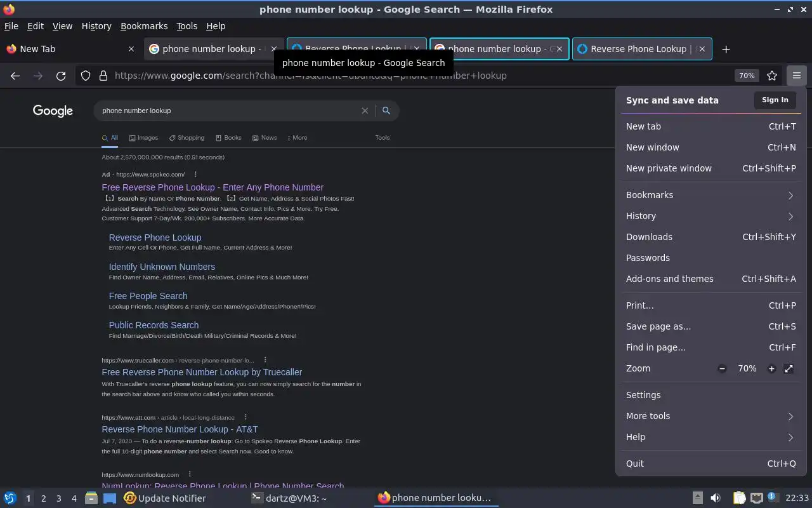Open options for Truecaller result
The height and width of the screenshot is (508, 812).
tap(265, 360)
